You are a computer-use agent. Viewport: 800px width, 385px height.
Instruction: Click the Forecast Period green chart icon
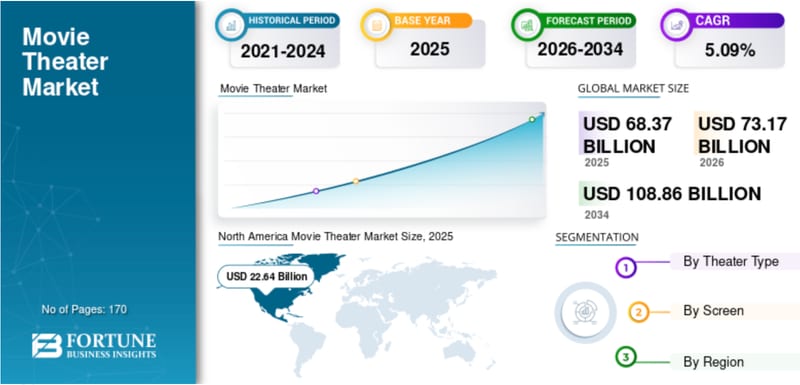tap(528, 24)
